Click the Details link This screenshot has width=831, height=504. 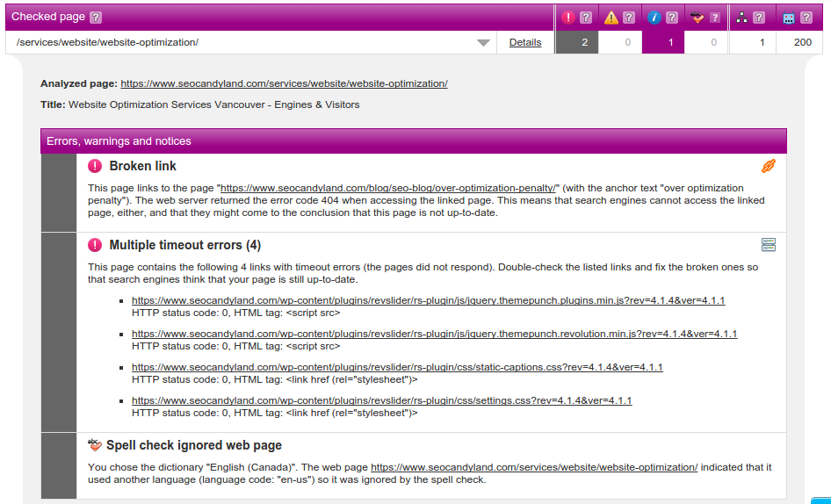[524, 42]
